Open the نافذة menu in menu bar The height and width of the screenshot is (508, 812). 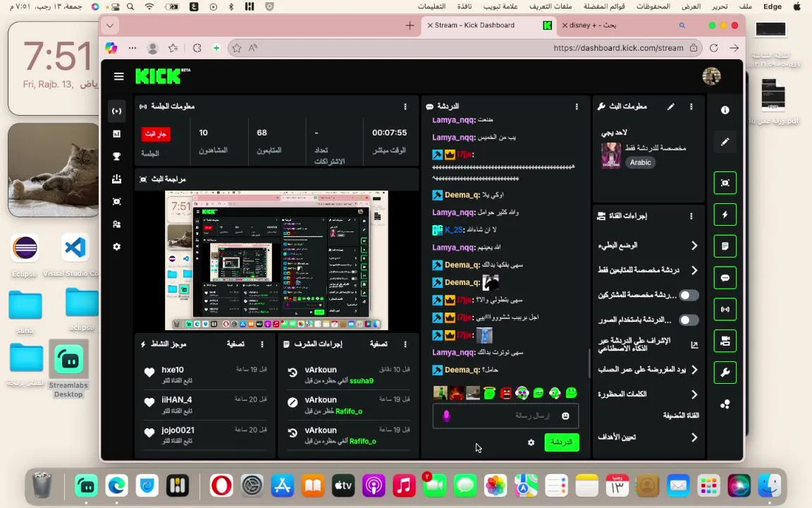(x=464, y=6)
